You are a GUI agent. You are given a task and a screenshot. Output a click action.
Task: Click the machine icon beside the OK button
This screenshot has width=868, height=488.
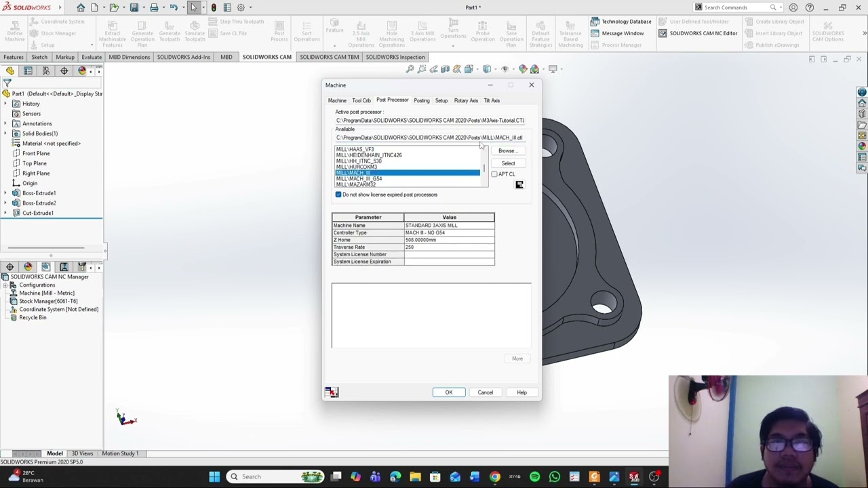(332, 392)
